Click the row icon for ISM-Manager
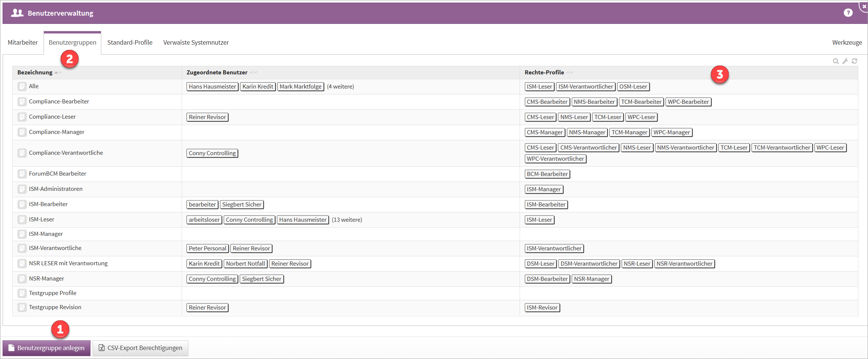The width and height of the screenshot is (868, 359). 22,234
